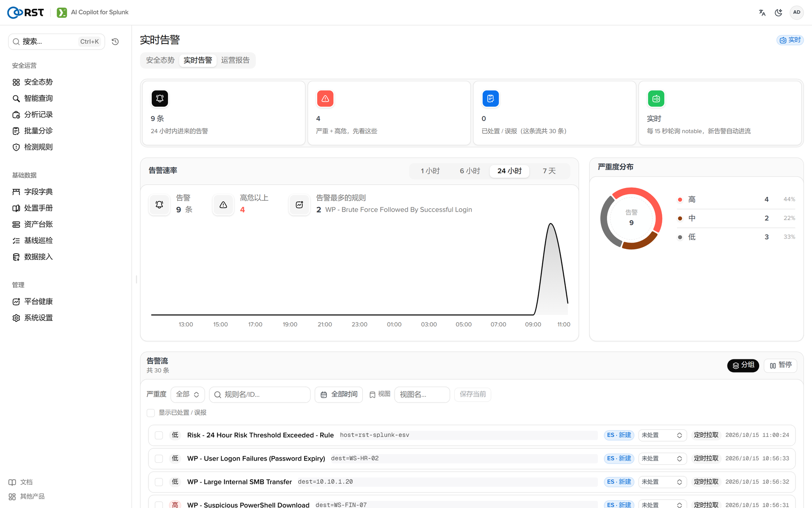The image size is (812, 508).
Task: Pause the alert stream with 暂停
Action: 781,365
